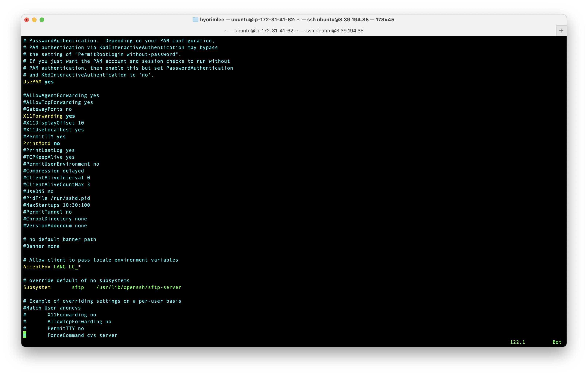588x375 pixels.
Task: Click the Subsystem sftp path text
Action: 138,287
